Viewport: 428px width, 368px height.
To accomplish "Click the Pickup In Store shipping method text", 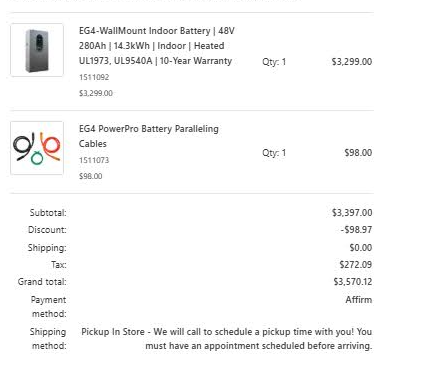I will [227, 339].
